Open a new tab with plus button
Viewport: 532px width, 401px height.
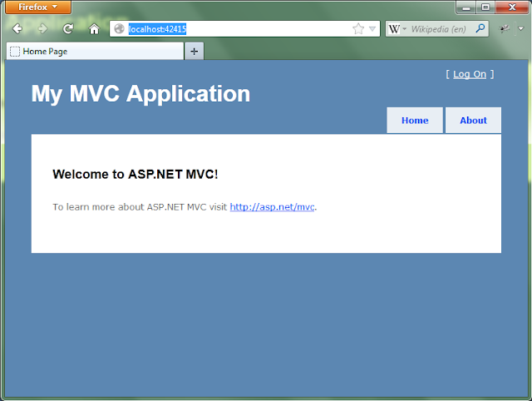point(194,52)
